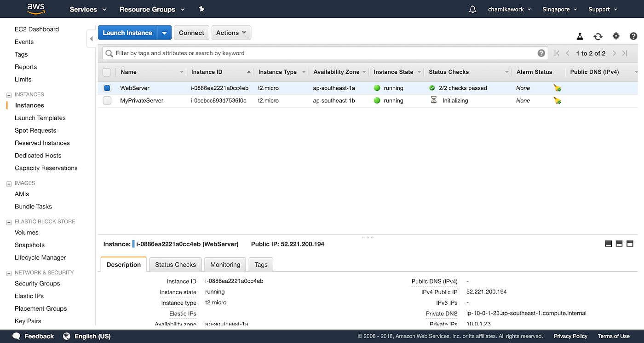Image resolution: width=644 pixels, height=343 pixels.
Task: Go to last page of results
Action: point(625,53)
